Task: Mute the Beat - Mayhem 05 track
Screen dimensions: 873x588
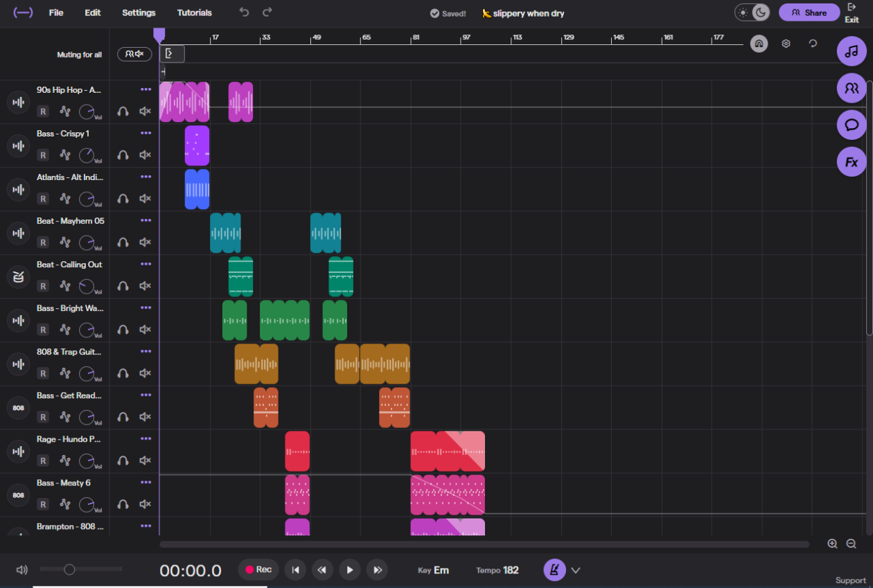Action: tap(145, 242)
